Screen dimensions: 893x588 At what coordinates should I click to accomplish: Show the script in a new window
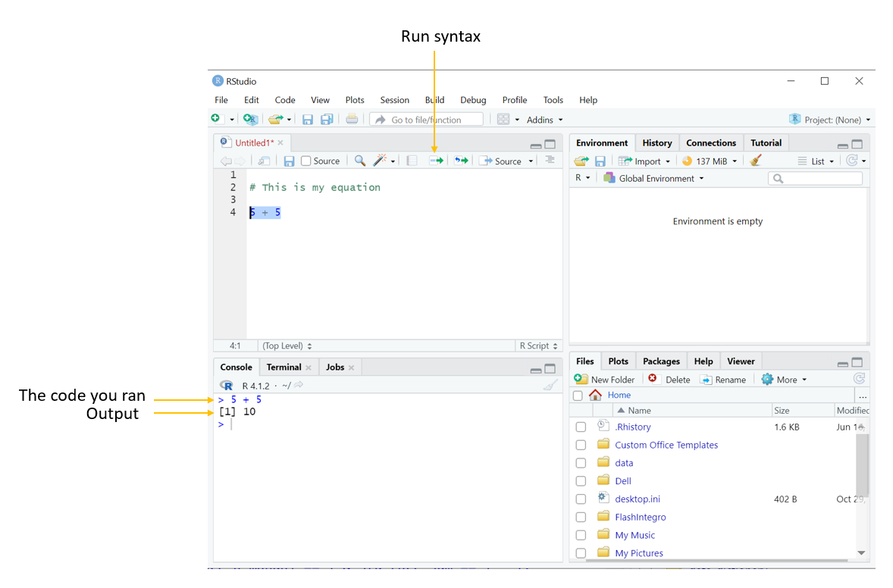tap(264, 161)
